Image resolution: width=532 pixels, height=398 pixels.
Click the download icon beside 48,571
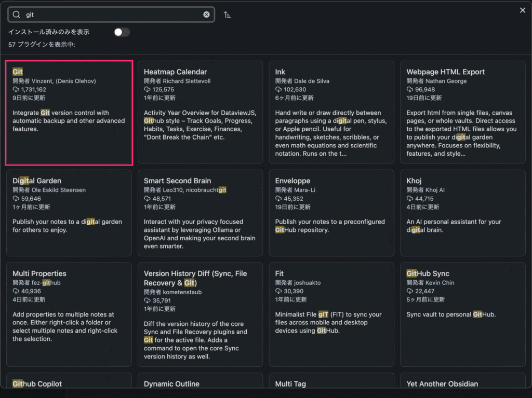[x=147, y=199]
